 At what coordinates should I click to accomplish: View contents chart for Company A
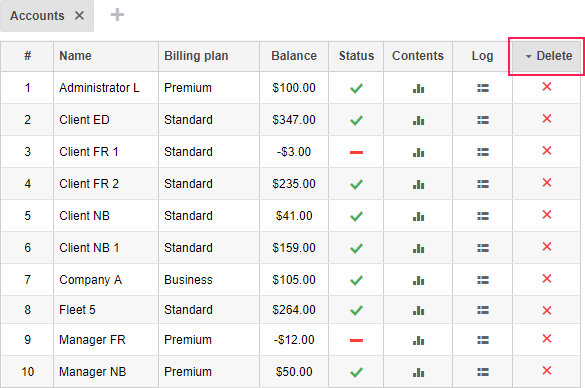point(418,280)
